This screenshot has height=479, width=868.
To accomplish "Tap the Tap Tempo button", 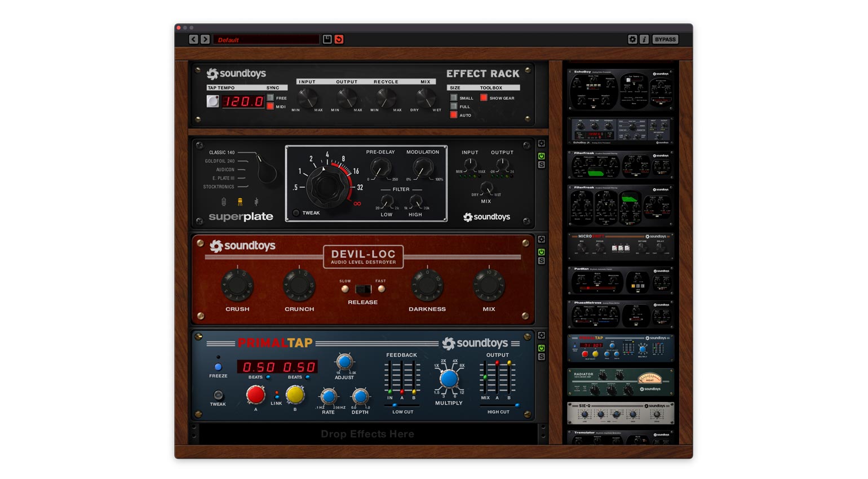I will (x=212, y=101).
